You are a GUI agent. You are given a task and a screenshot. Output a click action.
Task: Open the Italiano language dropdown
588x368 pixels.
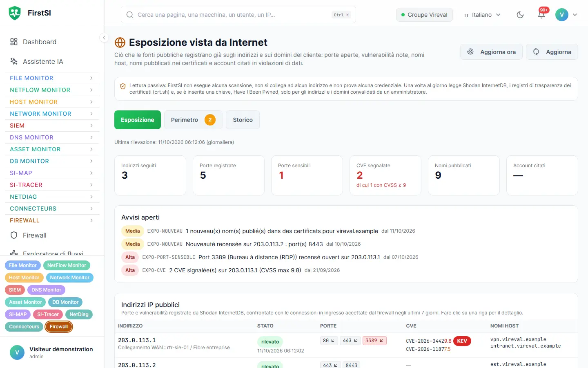click(482, 15)
